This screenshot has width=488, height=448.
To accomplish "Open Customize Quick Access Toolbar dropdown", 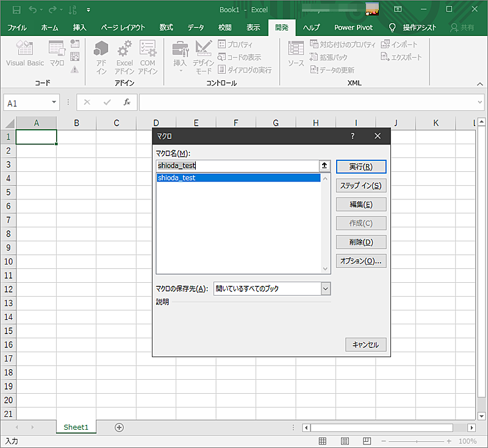I will [88, 10].
